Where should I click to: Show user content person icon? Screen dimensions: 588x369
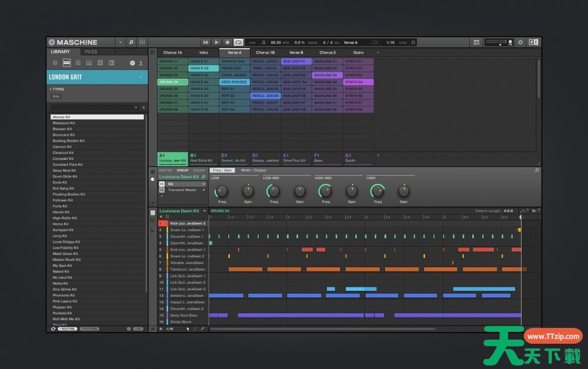pyautogui.click(x=141, y=63)
